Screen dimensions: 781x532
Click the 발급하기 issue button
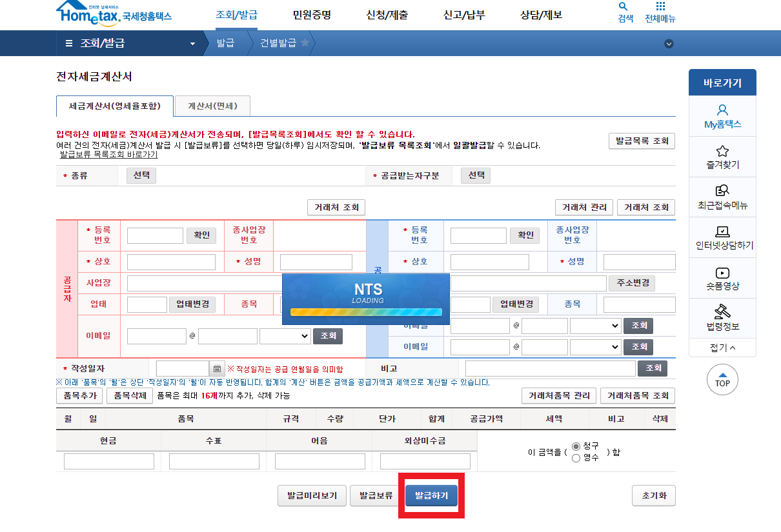[431, 495]
